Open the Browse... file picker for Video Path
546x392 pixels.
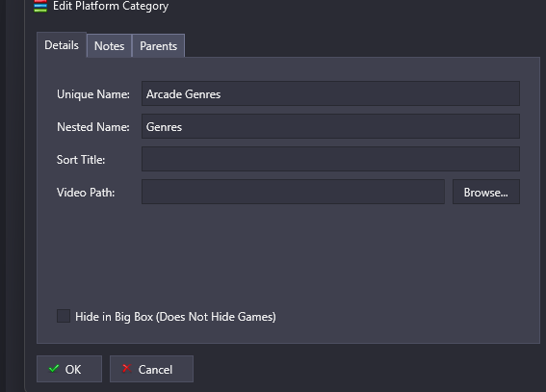click(486, 192)
